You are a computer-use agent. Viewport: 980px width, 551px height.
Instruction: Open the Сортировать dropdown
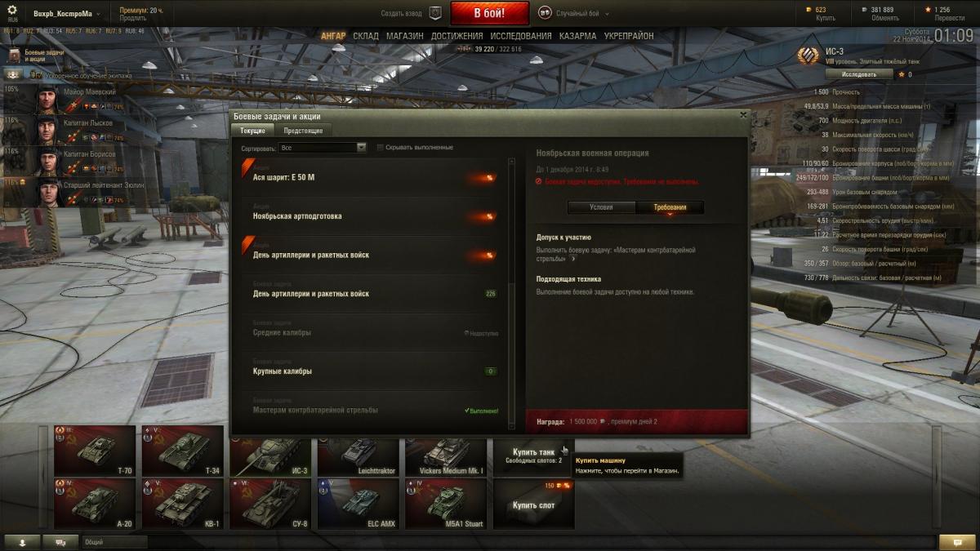point(323,148)
